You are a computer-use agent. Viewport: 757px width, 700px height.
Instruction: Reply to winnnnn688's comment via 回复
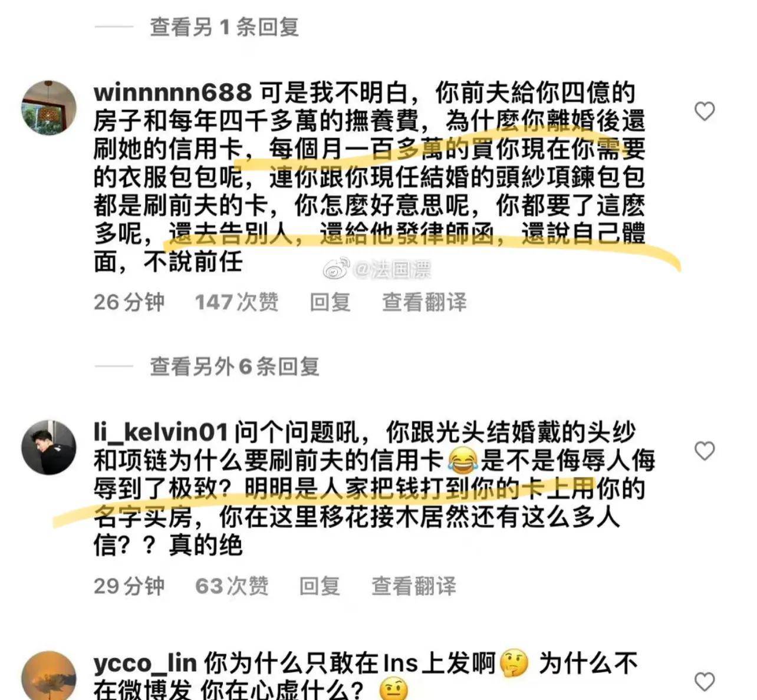tap(330, 302)
